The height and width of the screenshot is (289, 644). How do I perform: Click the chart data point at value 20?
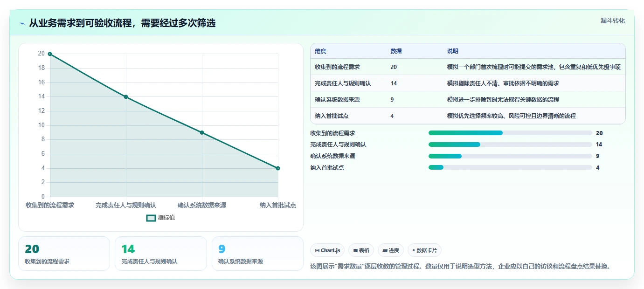point(50,54)
